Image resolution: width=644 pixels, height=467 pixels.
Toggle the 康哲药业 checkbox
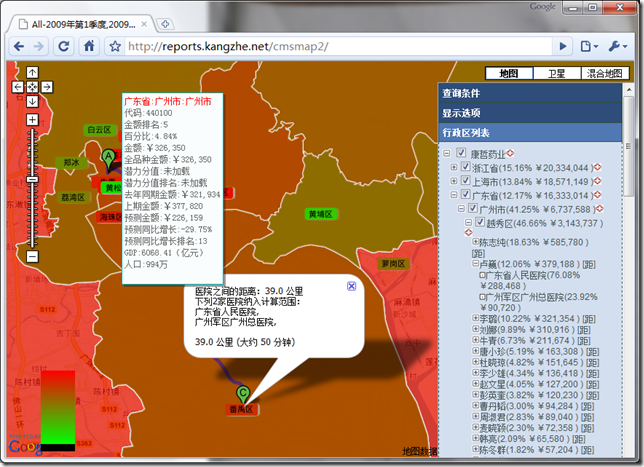click(x=461, y=153)
